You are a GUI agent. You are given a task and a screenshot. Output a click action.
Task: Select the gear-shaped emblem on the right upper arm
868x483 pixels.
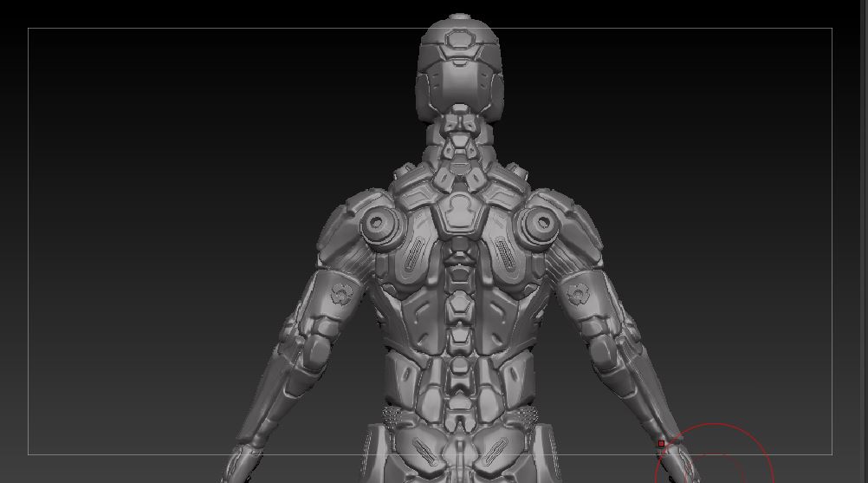(578, 294)
